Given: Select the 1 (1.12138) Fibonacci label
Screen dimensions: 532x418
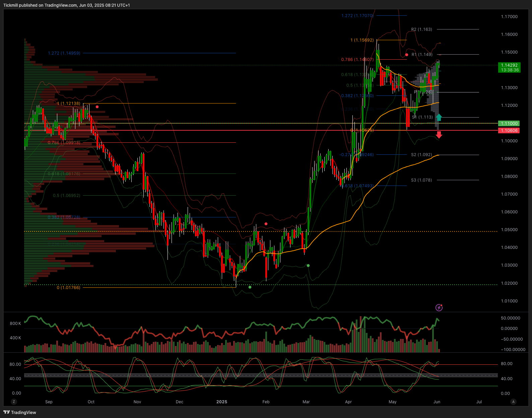Looking at the screenshot, I should pos(69,103).
